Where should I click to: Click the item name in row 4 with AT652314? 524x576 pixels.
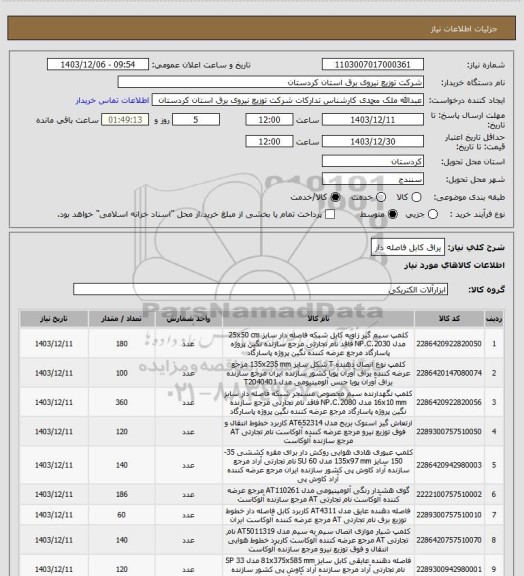click(x=318, y=432)
